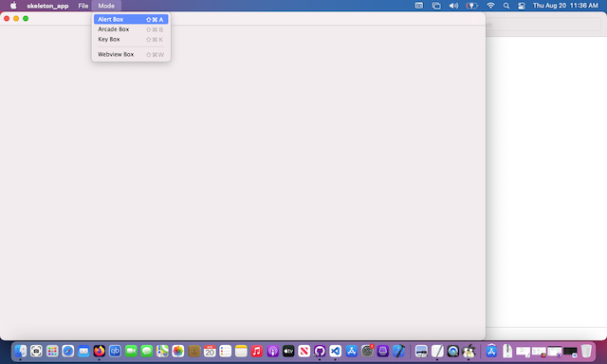Launch Safari from the dock

click(x=68, y=352)
